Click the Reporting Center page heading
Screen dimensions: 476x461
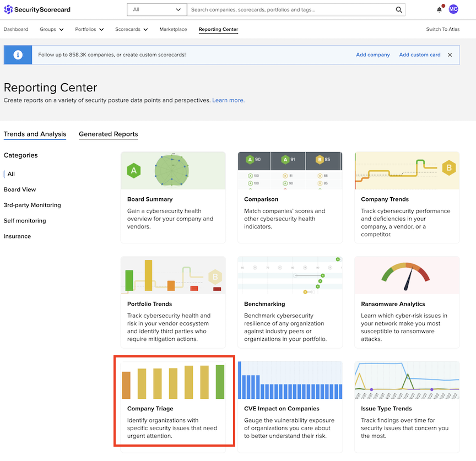pyautogui.click(x=50, y=88)
